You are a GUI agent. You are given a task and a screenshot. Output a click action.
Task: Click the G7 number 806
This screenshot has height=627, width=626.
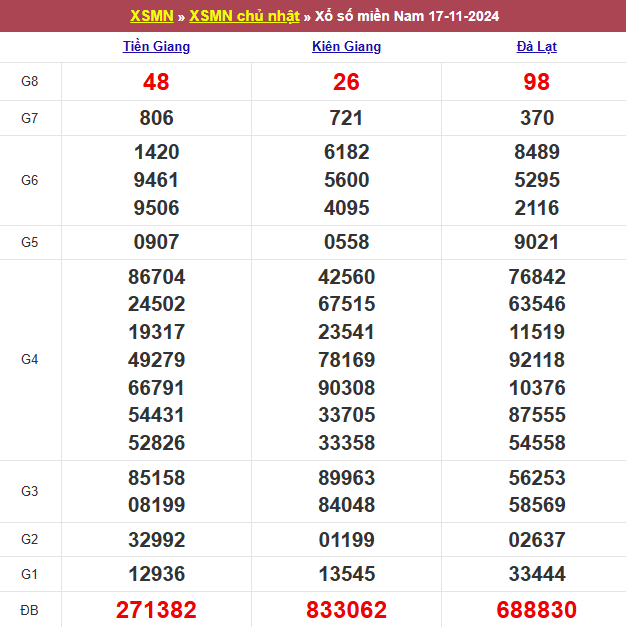[156, 118]
